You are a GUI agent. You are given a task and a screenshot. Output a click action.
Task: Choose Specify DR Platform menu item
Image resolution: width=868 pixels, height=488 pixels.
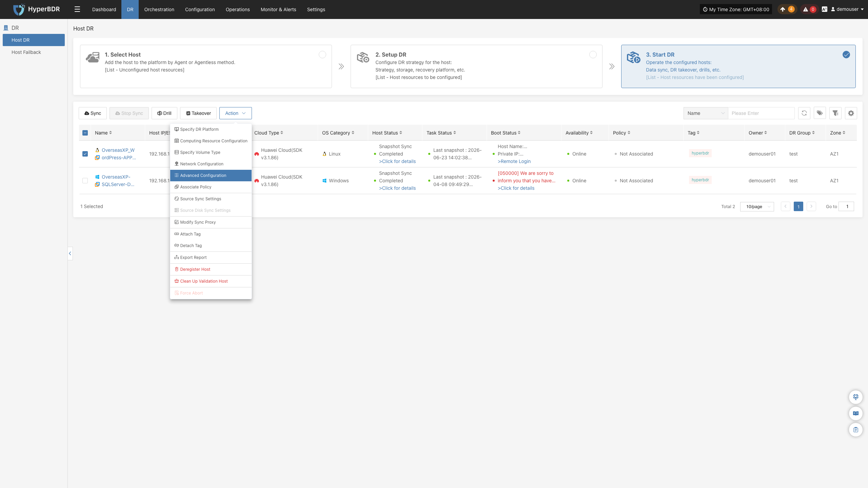[x=211, y=129]
